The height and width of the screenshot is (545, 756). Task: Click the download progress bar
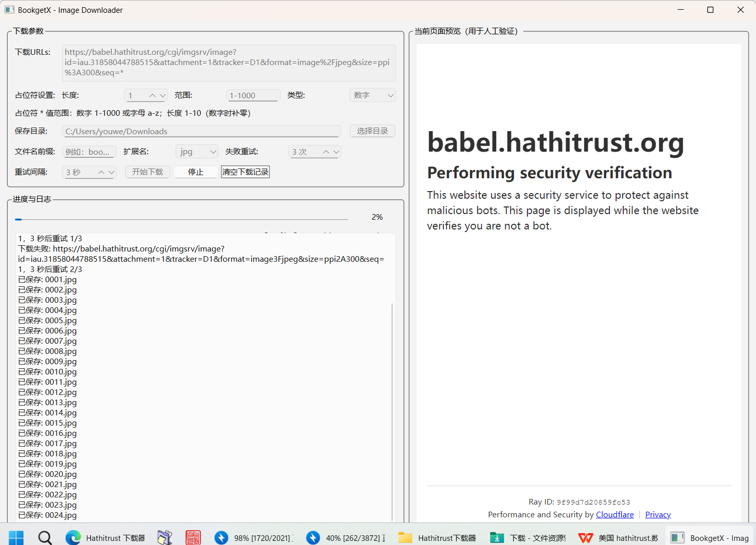point(181,219)
